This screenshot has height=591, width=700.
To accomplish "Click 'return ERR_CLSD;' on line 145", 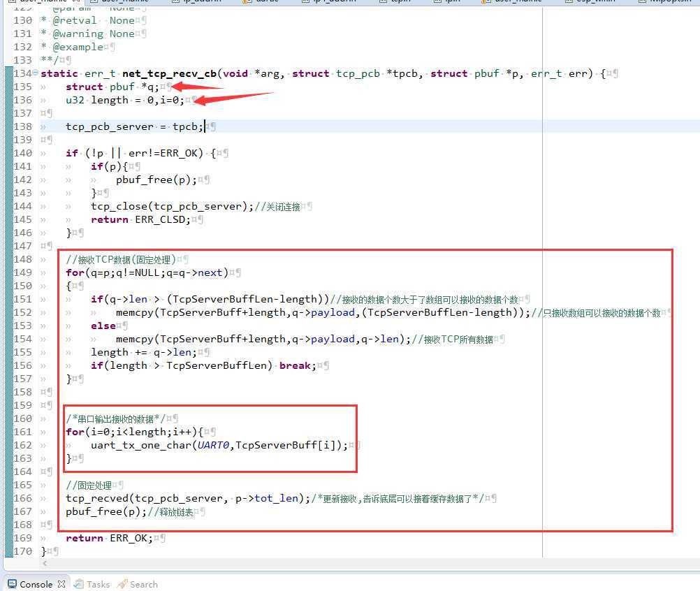I will click(140, 219).
